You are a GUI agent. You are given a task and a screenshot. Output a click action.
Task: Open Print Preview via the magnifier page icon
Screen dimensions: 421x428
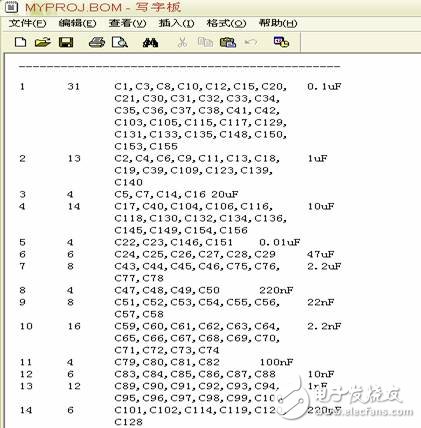pyautogui.click(x=120, y=42)
